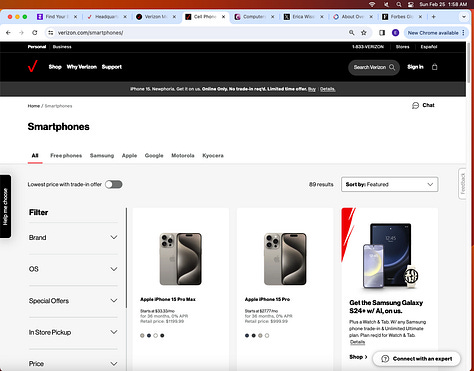Open the Support menu

pos(112,67)
